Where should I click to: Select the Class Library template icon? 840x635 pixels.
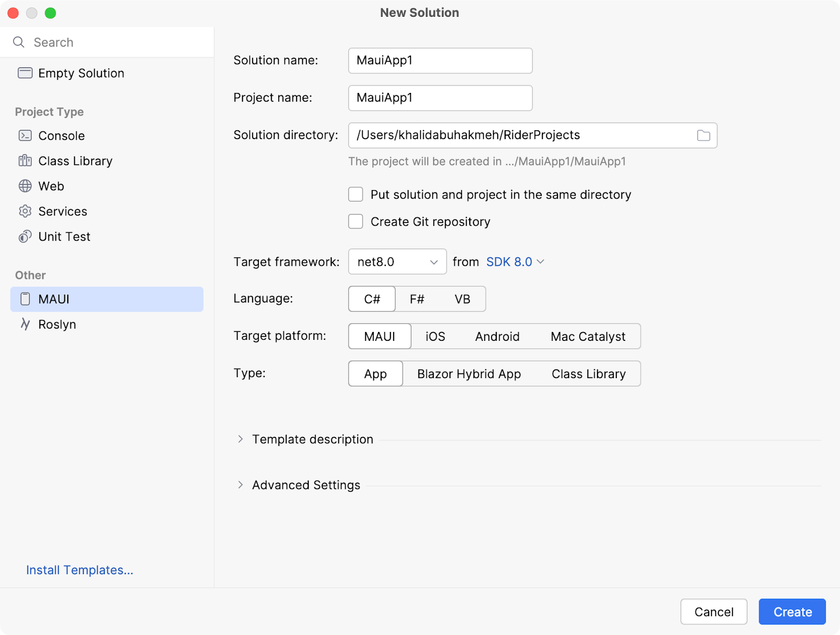pyautogui.click(x=25, y=161)
